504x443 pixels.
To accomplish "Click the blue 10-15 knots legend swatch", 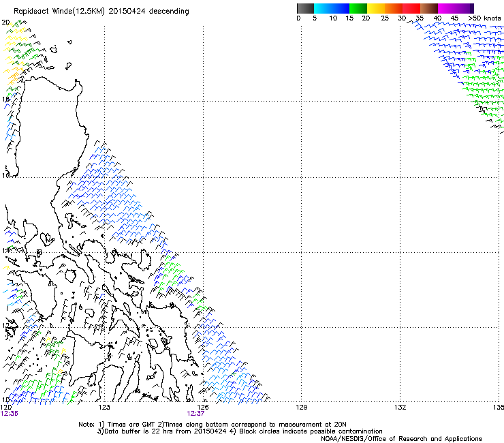I will click(x=341, y=8).
